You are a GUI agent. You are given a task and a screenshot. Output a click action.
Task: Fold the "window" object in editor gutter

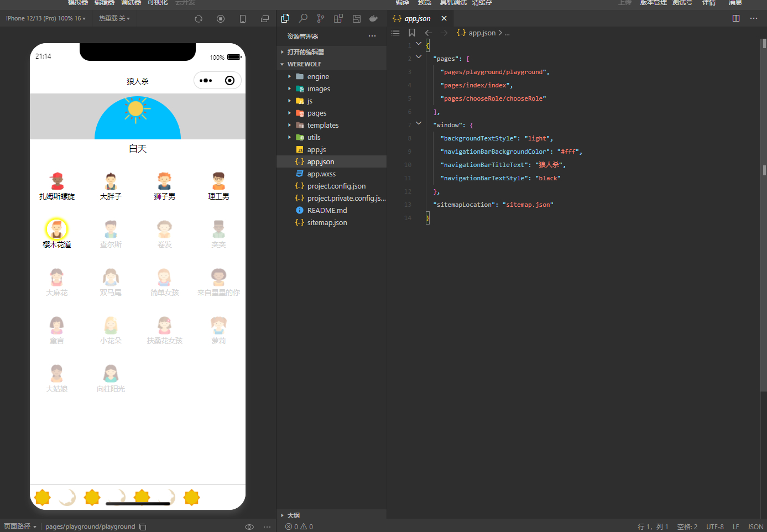coord(419,123)
